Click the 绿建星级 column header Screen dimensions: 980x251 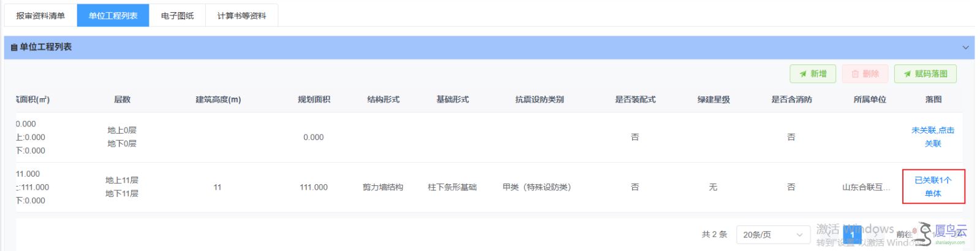(x=714, y=99)
